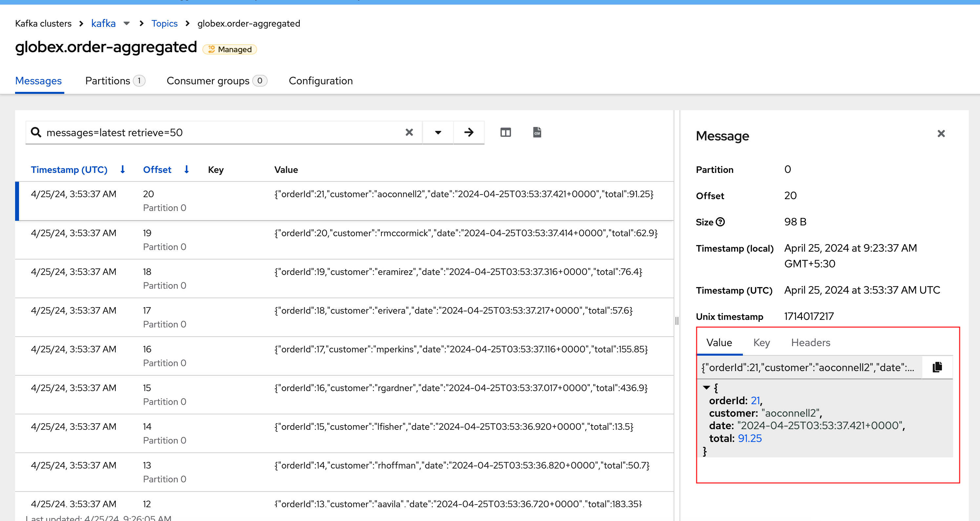Select message row for customer eramirez

[x=344, y=279]
